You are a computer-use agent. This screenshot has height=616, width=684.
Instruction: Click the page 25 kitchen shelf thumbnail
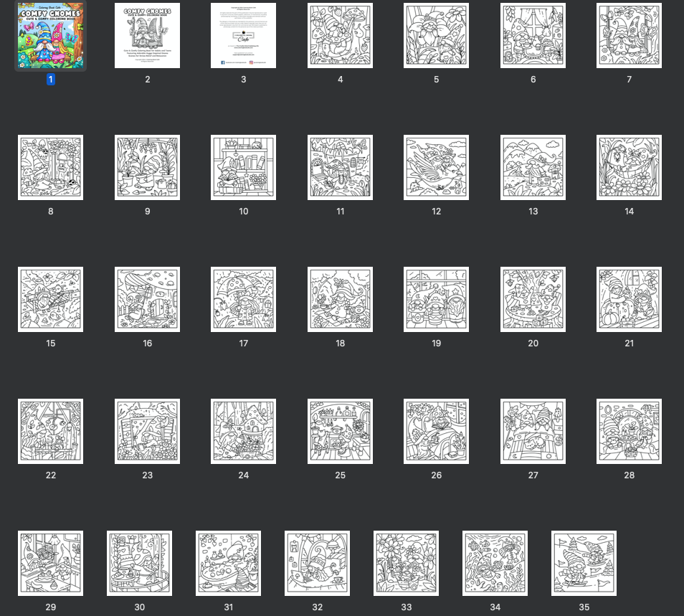(x=340, y=431)
